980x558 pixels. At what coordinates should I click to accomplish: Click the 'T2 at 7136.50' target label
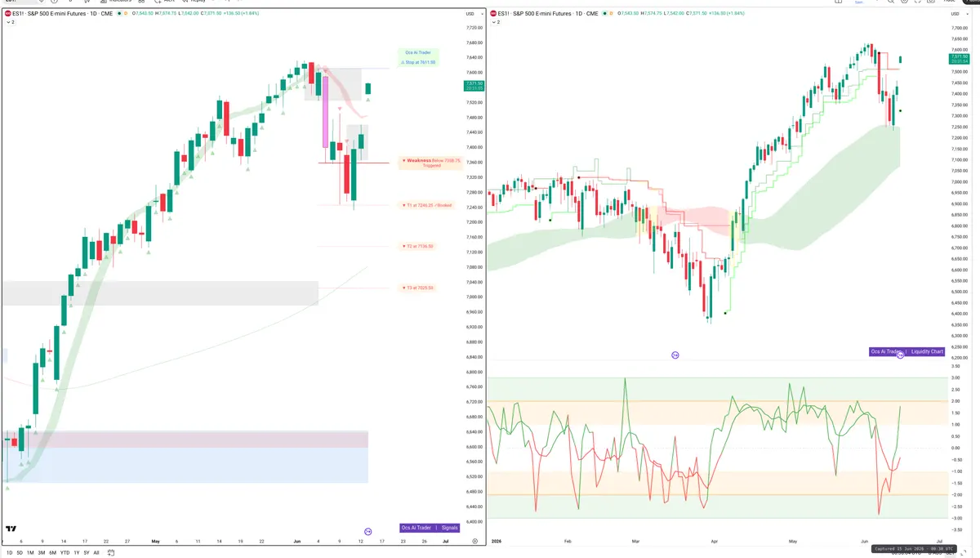pyautogui.click(x=418, y=246)
